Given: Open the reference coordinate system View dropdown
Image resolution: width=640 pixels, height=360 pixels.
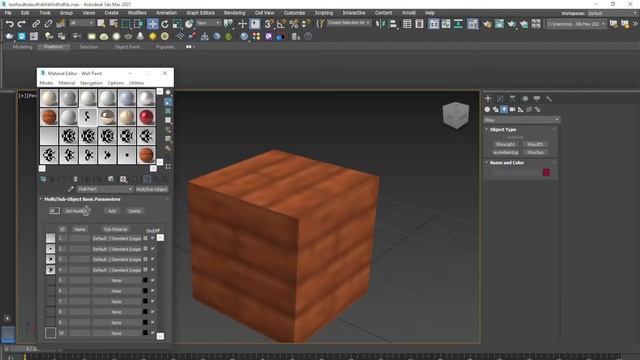Looking at the screenshot, I should coord(208,23).
